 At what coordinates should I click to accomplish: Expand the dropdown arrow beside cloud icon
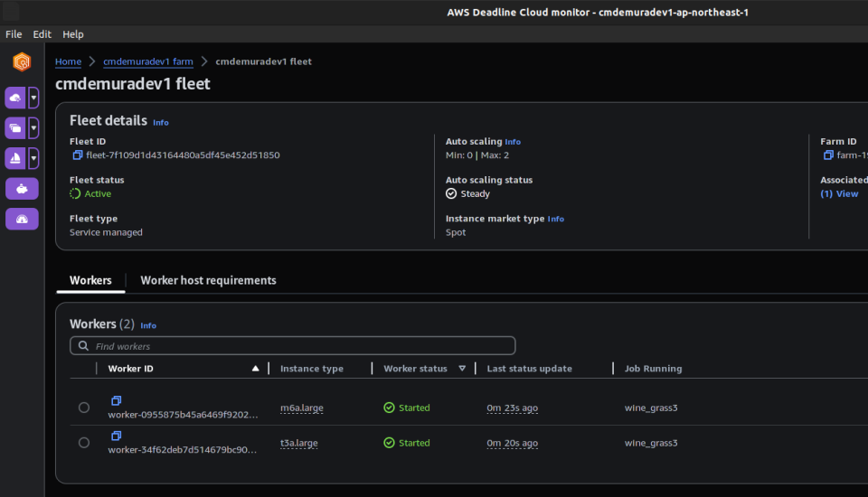(33, 98)
